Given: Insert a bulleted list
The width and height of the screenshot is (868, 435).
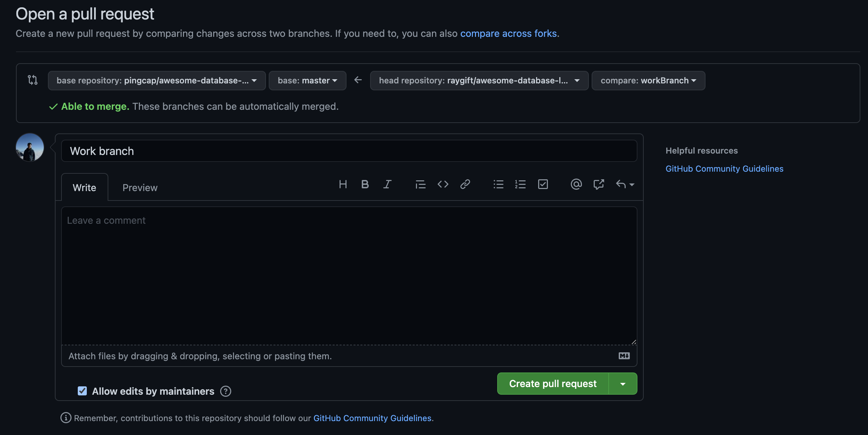Looking at the screenshot, I should point(498,184).
